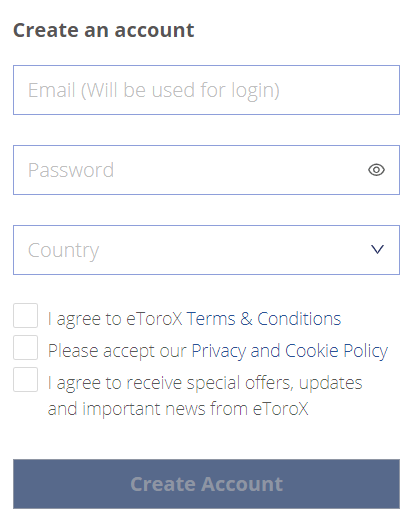Click the 'I agree to receive special offers' label
The height and width of the screenshot is (524, 415).
point(205,383)
